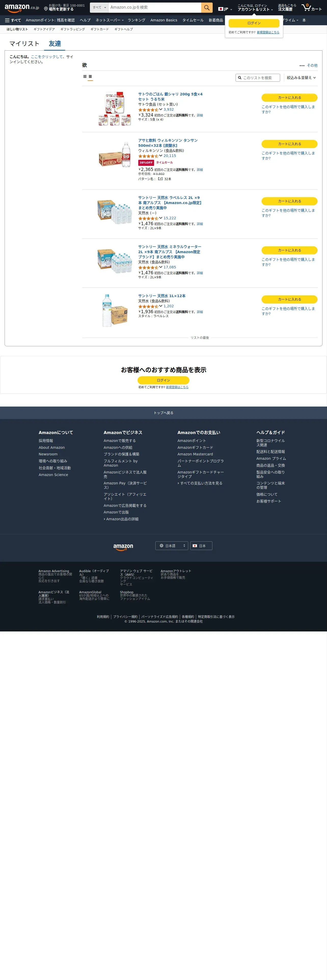
Task: Open ギフトアイデア in the sub navigation
Action: click(x=44, y=29)
